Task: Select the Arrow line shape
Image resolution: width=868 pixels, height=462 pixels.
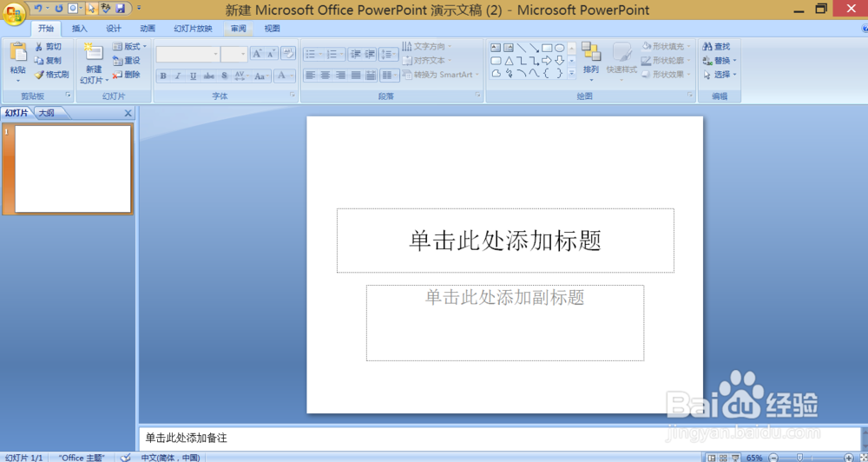Action: pos(534,48)
